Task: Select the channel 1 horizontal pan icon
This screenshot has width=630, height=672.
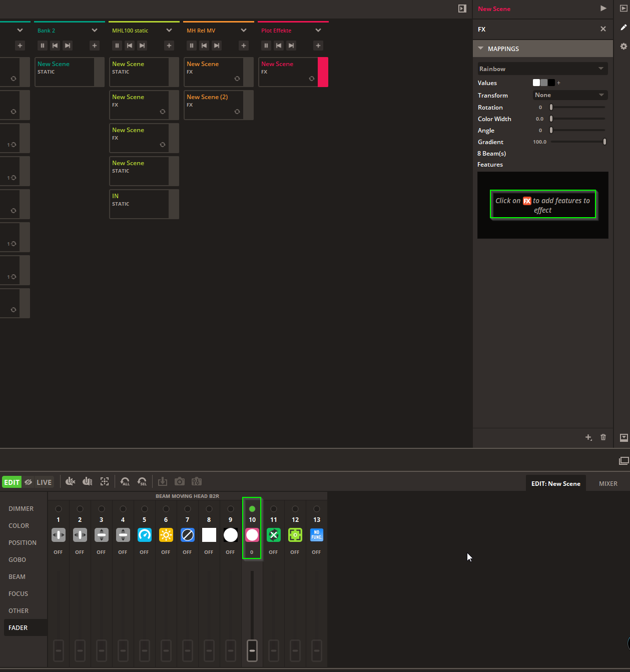Action: click(x=59, y=535)
